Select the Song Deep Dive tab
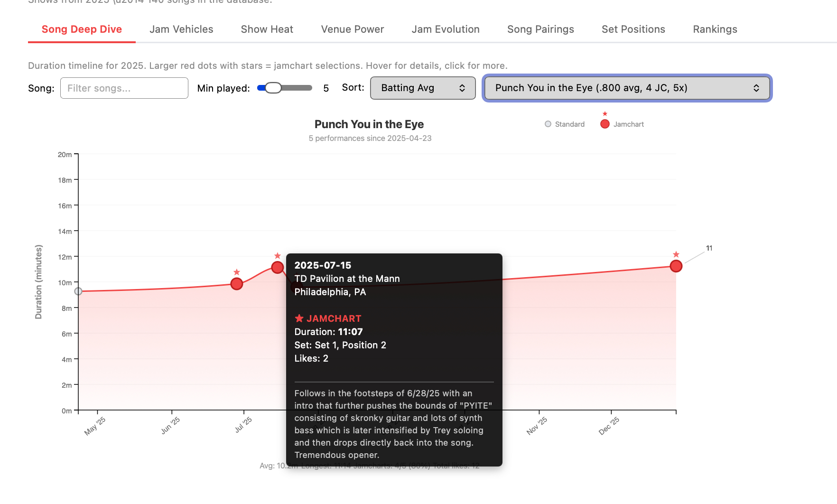This screenshot has height=504, width=837. click(82, 29)
